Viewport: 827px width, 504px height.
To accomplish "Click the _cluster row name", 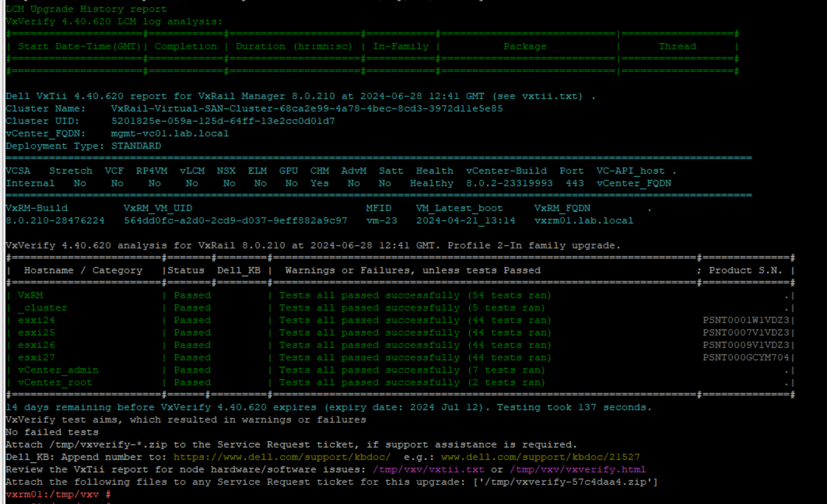I will click(x=43, y=307).
